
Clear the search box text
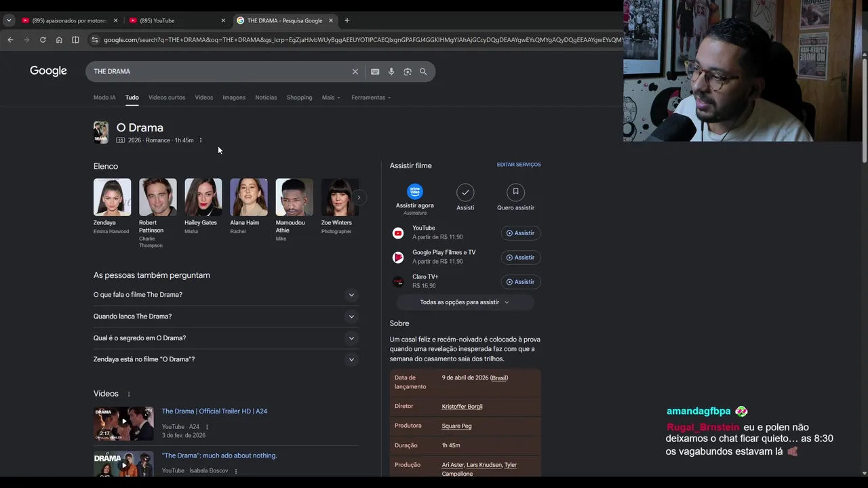point(355,71)
